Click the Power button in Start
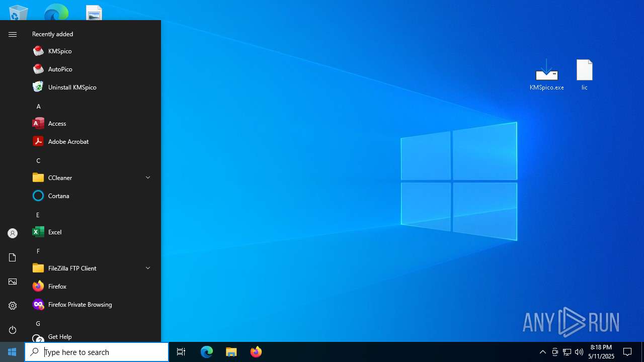The image size is (644, 362). [13, 330]
